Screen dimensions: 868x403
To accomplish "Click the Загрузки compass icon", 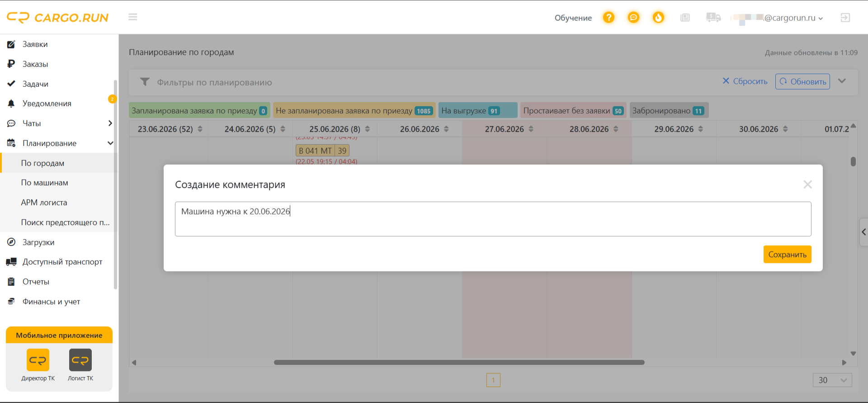I will click(11, 242).
